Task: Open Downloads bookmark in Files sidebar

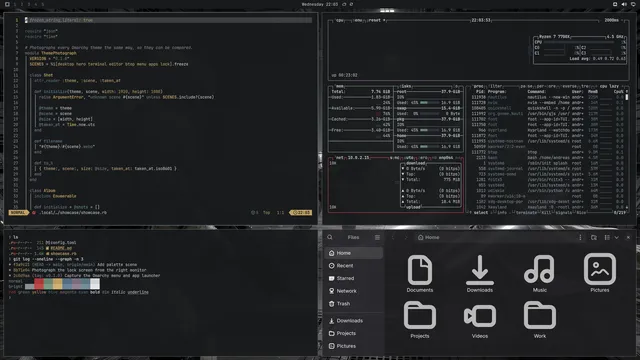Action: (x=353, y=321)
